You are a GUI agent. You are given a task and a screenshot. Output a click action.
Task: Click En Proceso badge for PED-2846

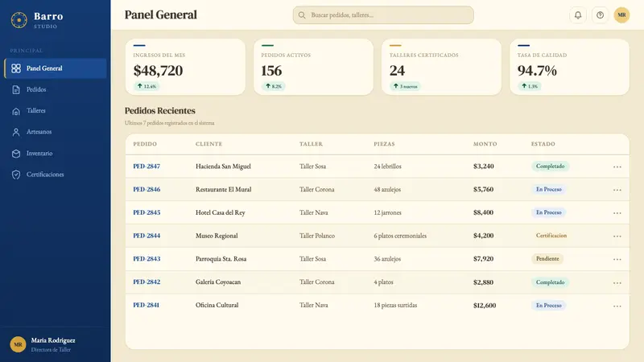tap(549, 189)
